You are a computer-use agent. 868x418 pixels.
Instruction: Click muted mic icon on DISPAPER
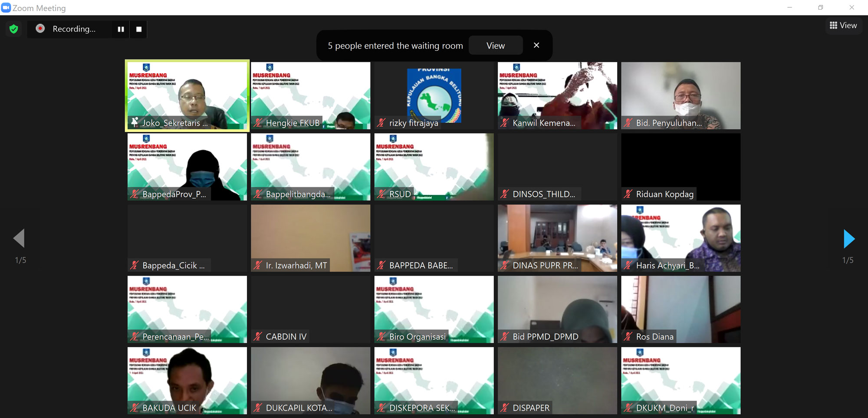point(505,408)
